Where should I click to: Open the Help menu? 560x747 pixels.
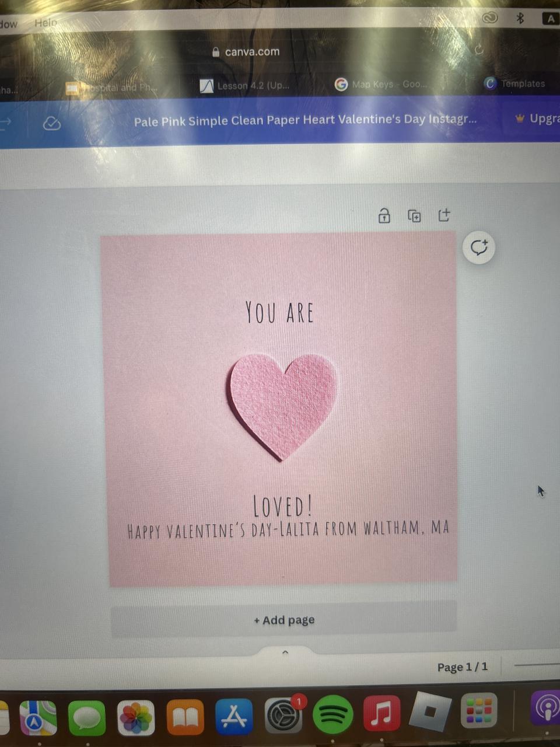pos(45,23)
